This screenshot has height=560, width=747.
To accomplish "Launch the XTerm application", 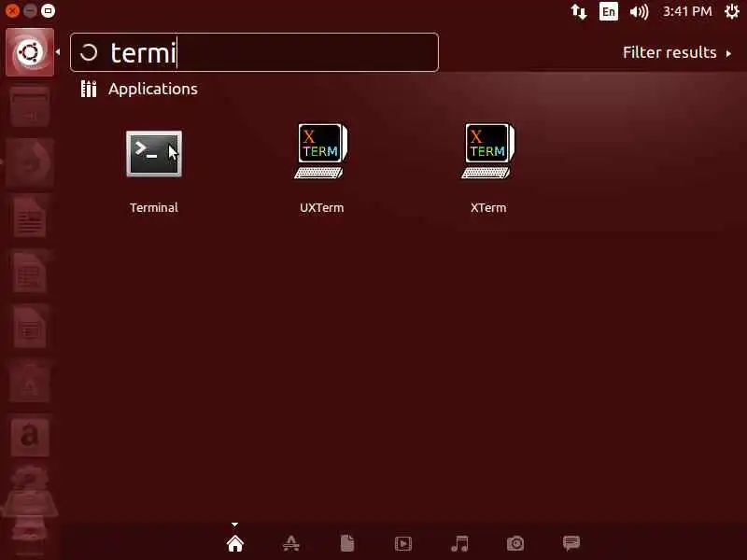I will [x=488, y=151].
